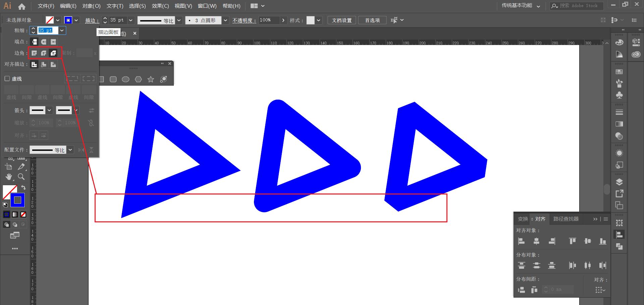Open the 配置文件 profile dropdown in stroke panel
Image resolution: width=644 pixels, height=305 pixels.
(x=70, y=150)
